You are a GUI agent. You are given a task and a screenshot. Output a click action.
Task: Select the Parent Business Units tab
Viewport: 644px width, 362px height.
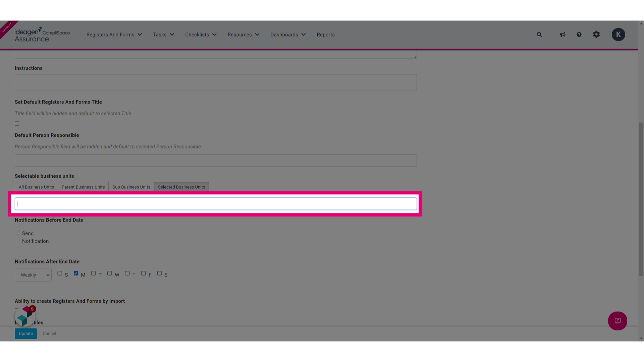(x=83, y=187)
